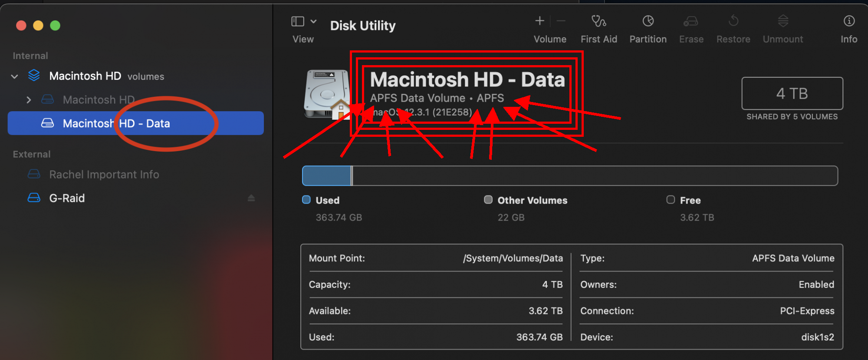Click the Mount Point value /System/Volumes/Data
868x360 pixels.
point(513,258)
